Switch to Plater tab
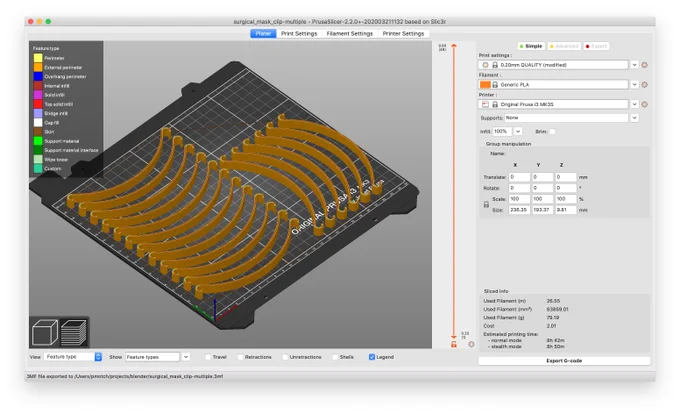 pyautogui.click(x=263, y=33)
